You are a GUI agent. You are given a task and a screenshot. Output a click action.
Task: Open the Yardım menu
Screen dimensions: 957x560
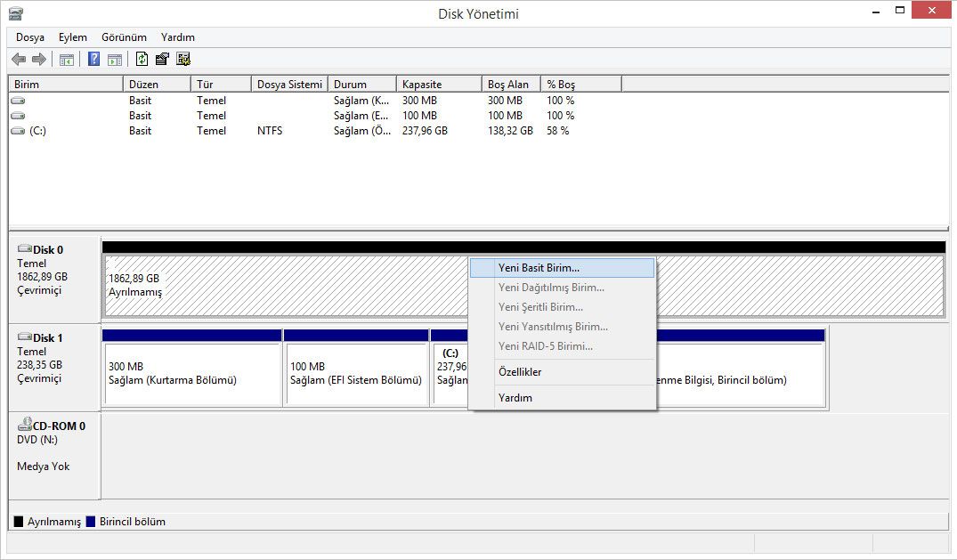[178, 37]
